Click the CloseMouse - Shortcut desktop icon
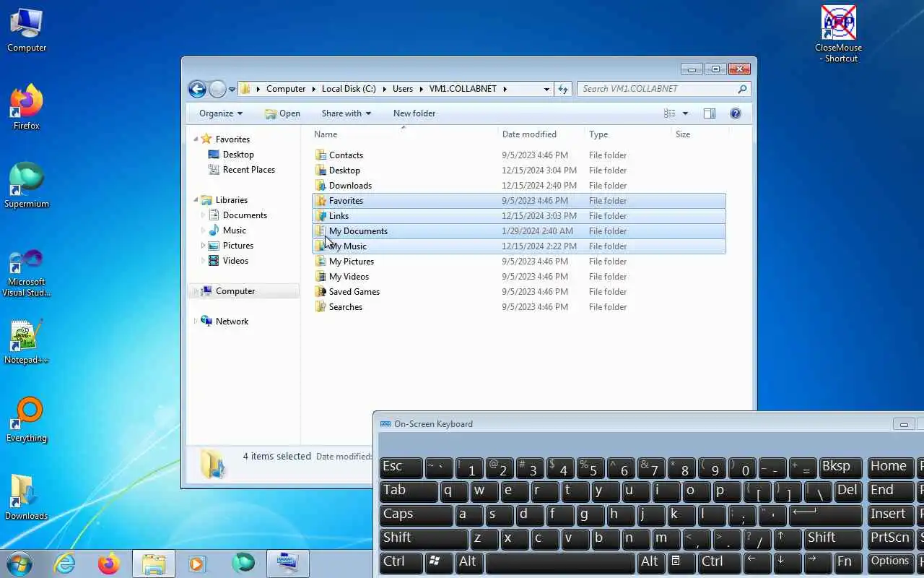Screen dimensions: 924x578 [838, 33]
